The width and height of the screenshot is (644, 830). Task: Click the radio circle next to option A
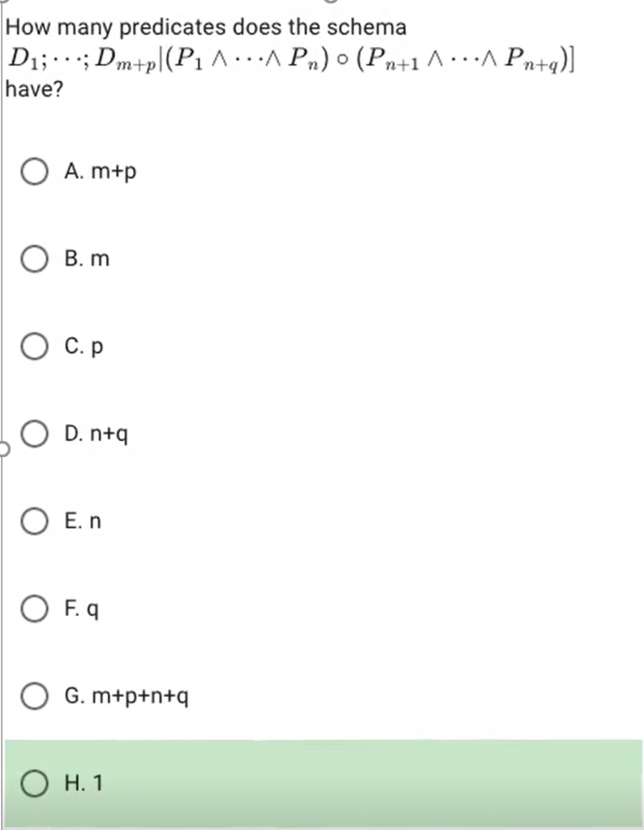point(35,172)
